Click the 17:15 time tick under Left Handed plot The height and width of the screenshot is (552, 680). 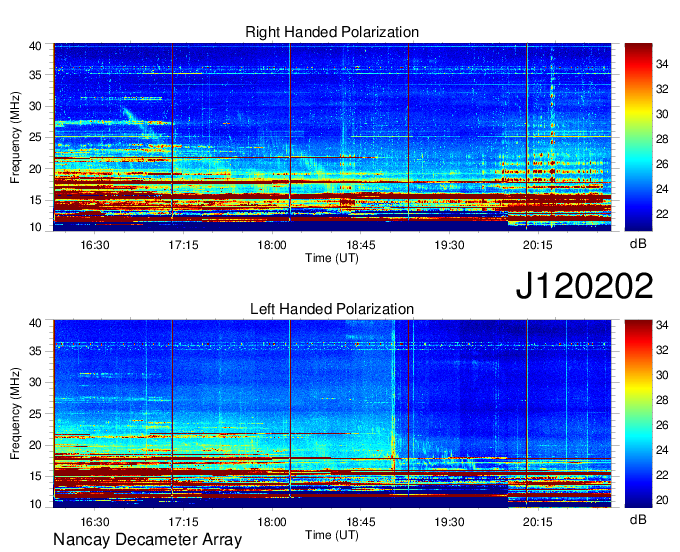183,522
